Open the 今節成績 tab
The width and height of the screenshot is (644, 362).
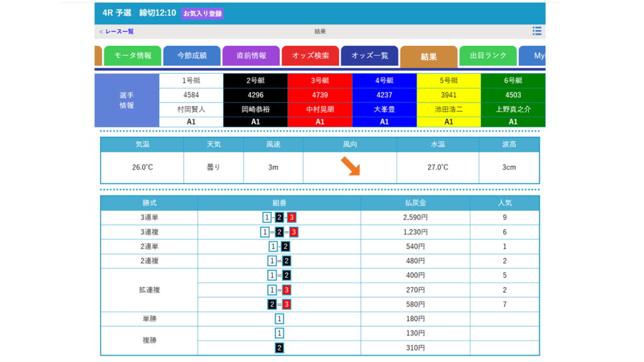[x=192, y=56]
